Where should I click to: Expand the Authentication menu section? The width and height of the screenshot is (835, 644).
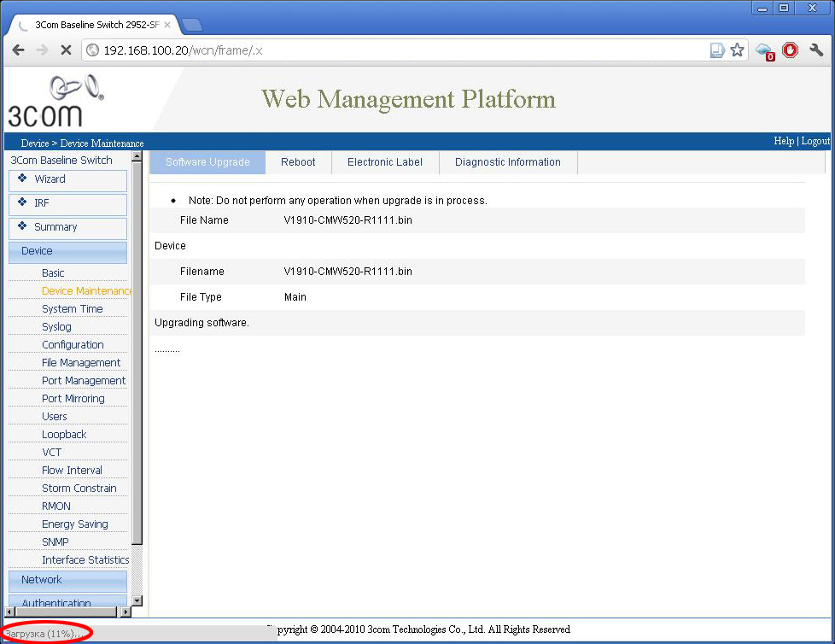pos(68,602)
